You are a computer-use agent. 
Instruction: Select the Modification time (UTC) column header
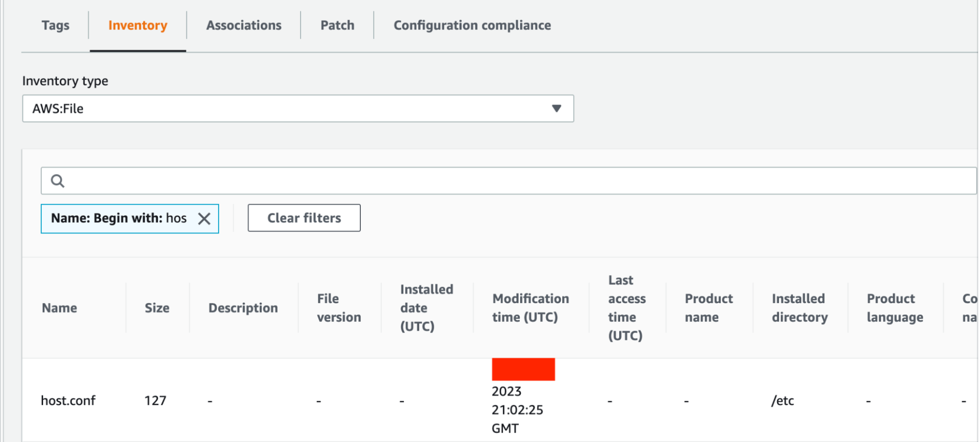coord(530,308)
